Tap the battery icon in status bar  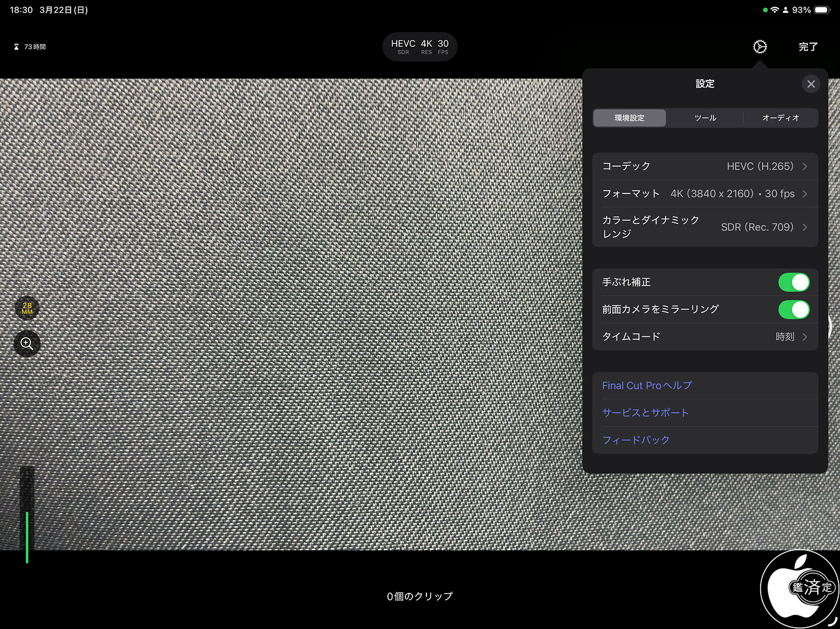coord(822,10)
